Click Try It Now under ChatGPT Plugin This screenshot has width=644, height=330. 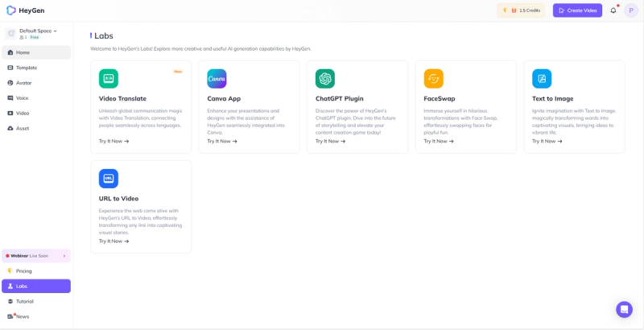331,141
